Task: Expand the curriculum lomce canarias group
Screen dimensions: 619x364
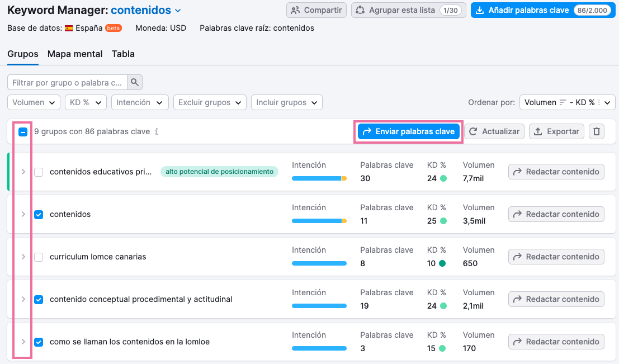Action: point(23,257)
